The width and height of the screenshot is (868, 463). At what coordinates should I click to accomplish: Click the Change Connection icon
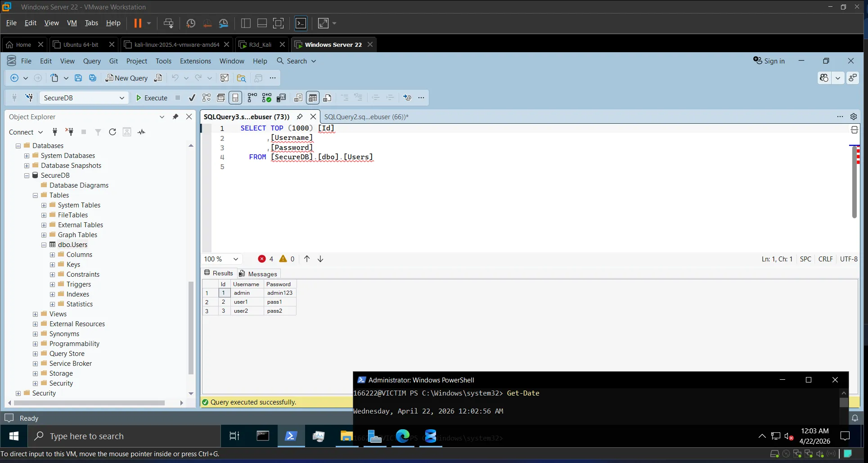click(29, 98)
